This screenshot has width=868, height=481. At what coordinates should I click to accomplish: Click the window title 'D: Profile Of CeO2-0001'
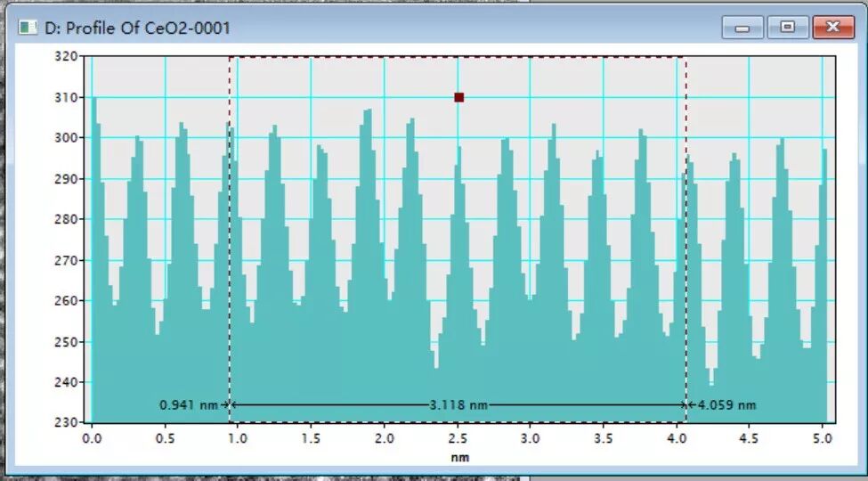tap(137, 28)
